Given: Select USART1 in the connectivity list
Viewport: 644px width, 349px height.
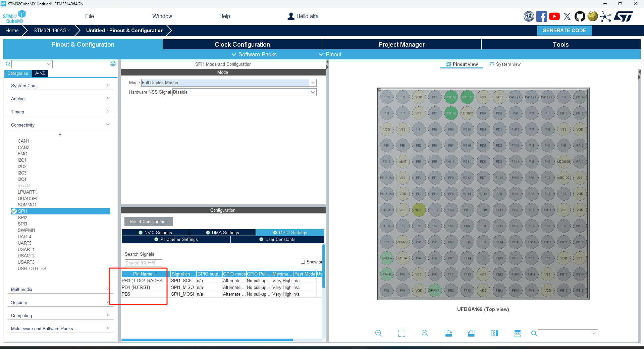Looking at the screenshot, I should (x=26, y=249).
